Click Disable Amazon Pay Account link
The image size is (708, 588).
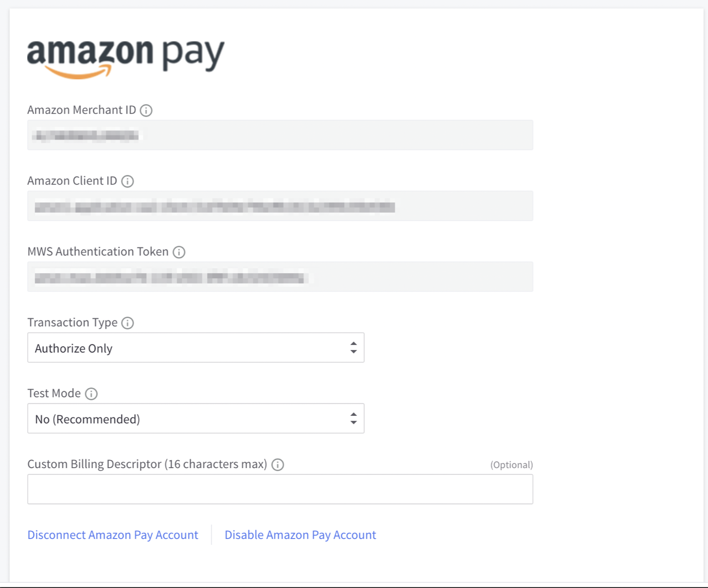(300, 535)
